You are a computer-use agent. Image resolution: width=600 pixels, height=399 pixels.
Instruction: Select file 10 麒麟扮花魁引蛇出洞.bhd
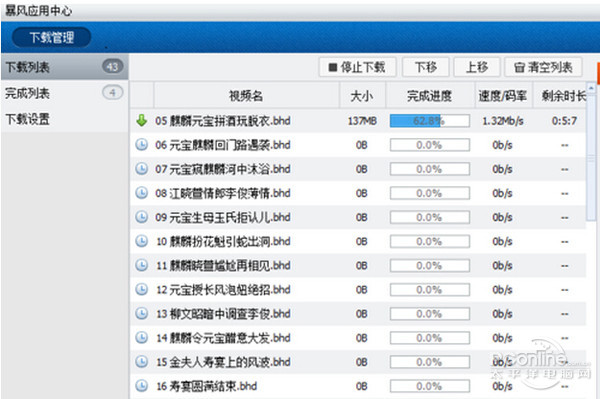(223, 241)
